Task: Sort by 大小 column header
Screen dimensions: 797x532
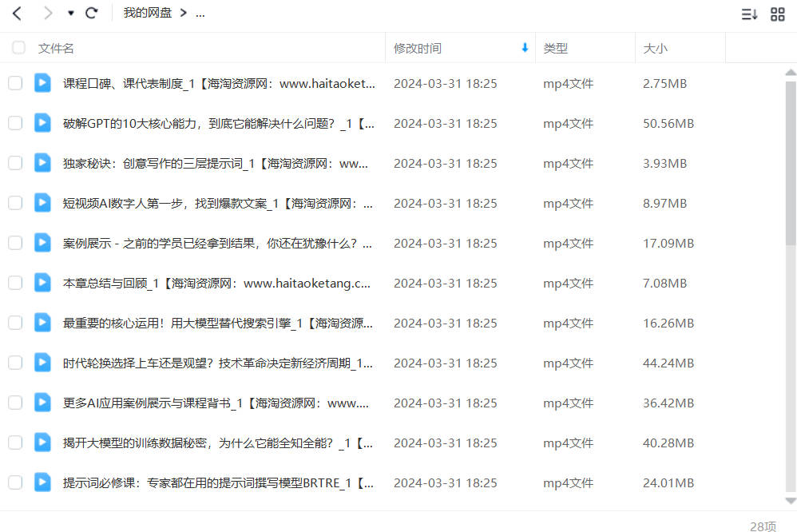Action: pos(655,48)
